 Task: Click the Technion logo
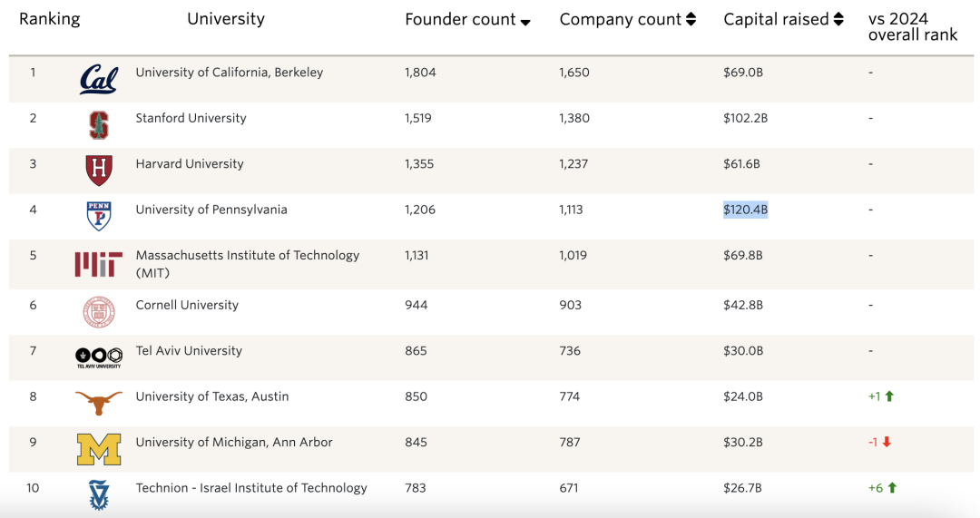pos(99,494)
